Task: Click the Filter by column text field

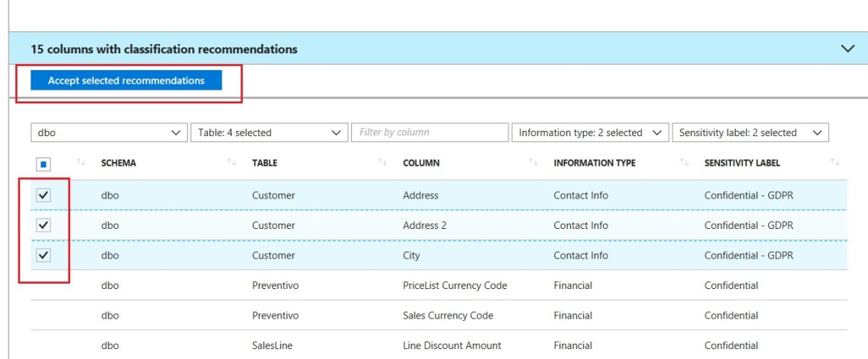Action: click(x=430, y=132)
